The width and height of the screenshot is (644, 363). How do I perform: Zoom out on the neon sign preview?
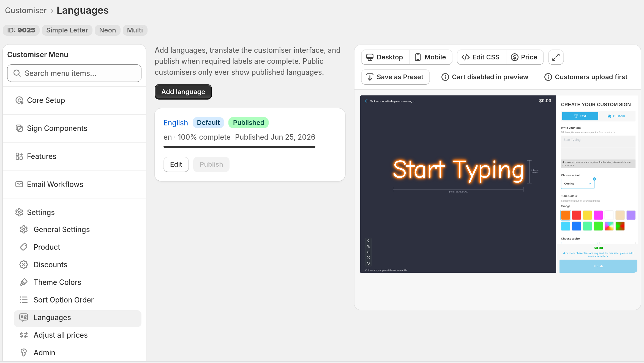click(x=368, y=252)
